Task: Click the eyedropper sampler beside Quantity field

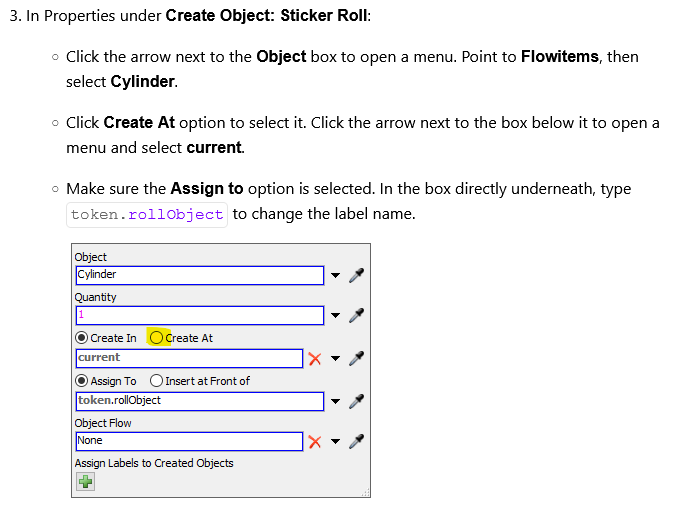Action: click(x=355, y=316)
